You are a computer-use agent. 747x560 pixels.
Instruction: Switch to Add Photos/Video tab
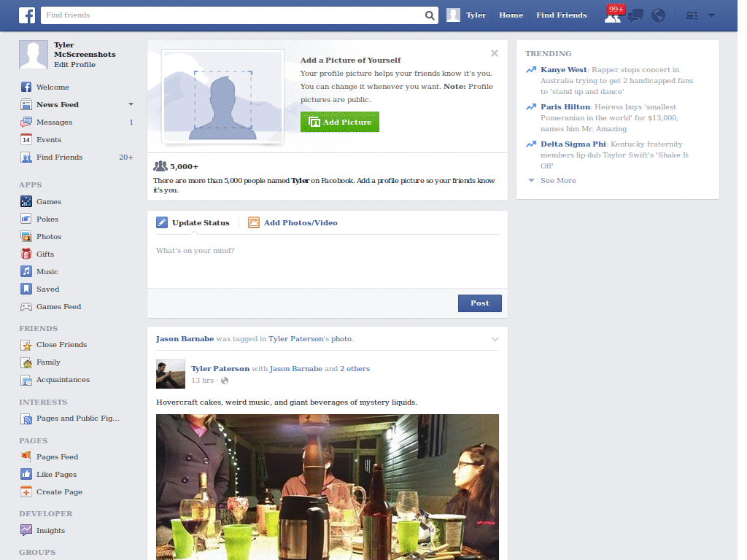293,223
